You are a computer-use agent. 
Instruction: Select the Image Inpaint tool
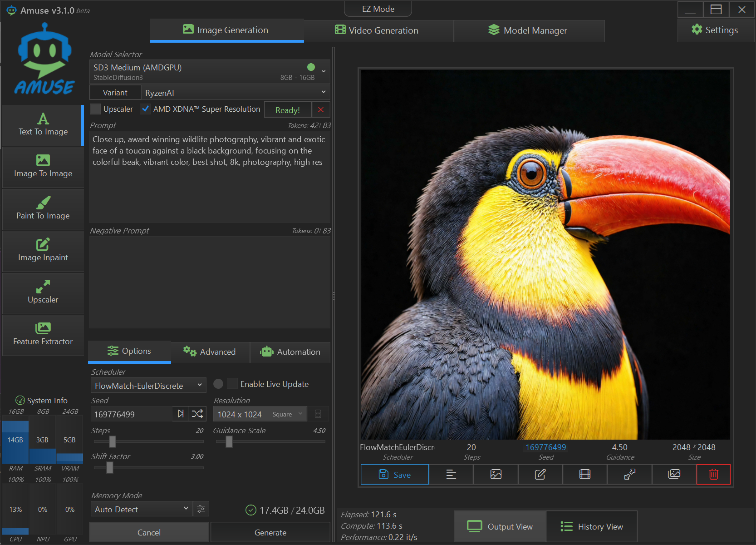click(x=43, y=251)
